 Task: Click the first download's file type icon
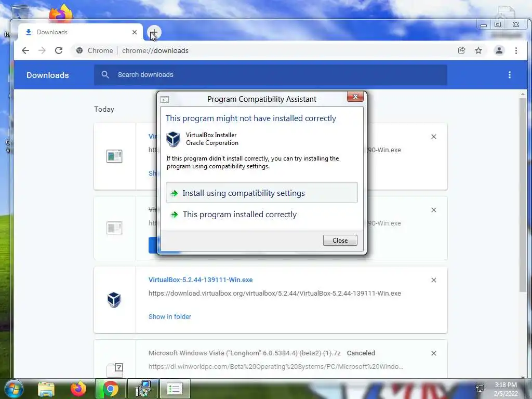click(x=114, y=156)
